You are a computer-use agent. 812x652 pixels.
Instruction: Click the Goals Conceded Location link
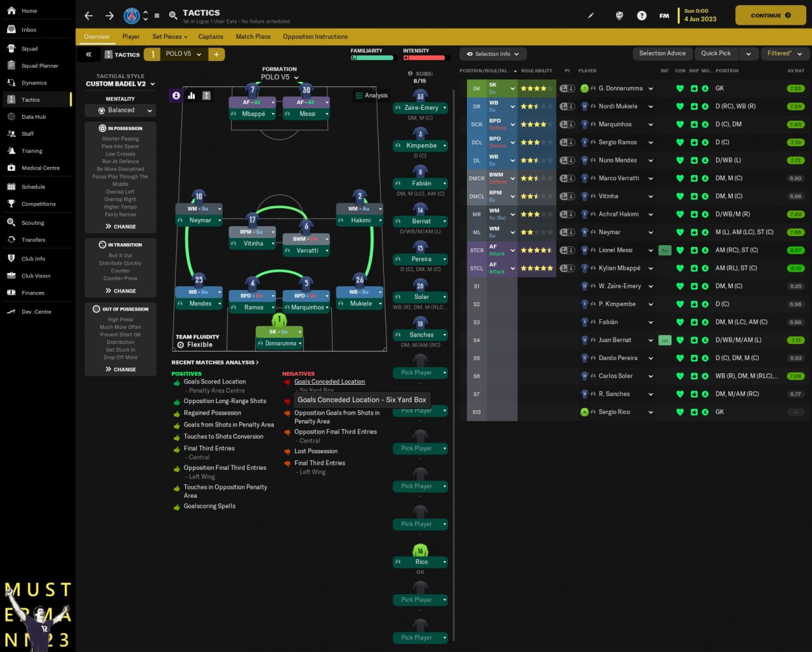[x=330, y=382]
